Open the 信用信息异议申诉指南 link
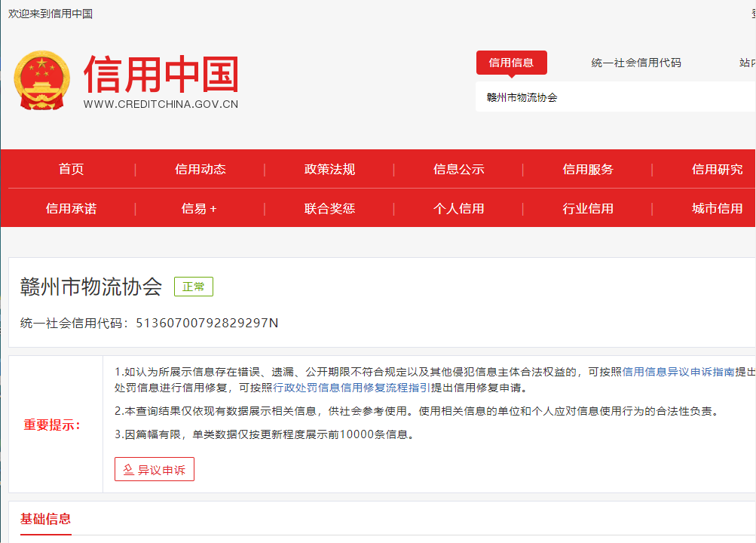This screenshot has width=756, height=543. [678, 372]
